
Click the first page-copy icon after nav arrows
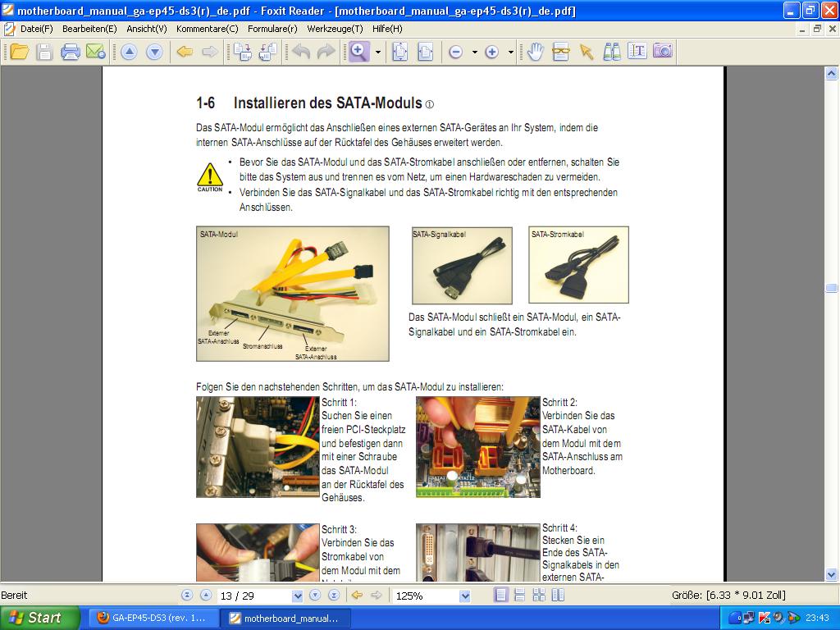click(243, 52)
